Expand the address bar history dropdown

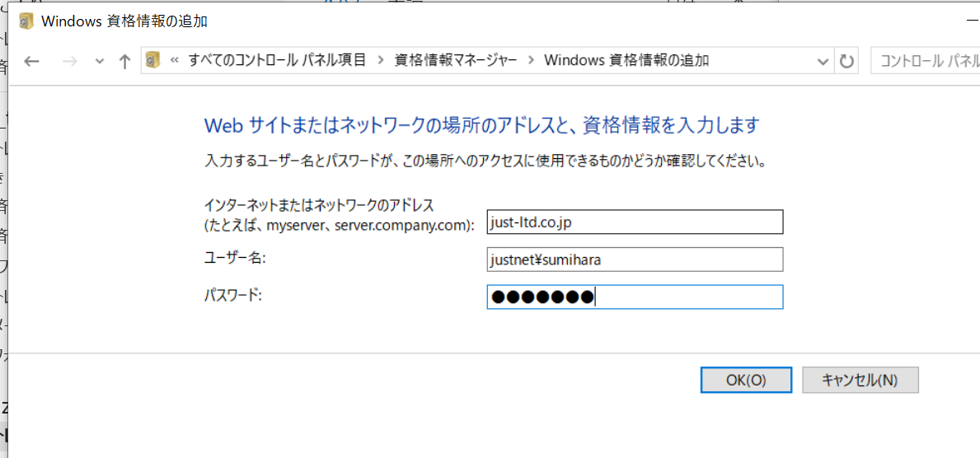click(x=823, y=61)
